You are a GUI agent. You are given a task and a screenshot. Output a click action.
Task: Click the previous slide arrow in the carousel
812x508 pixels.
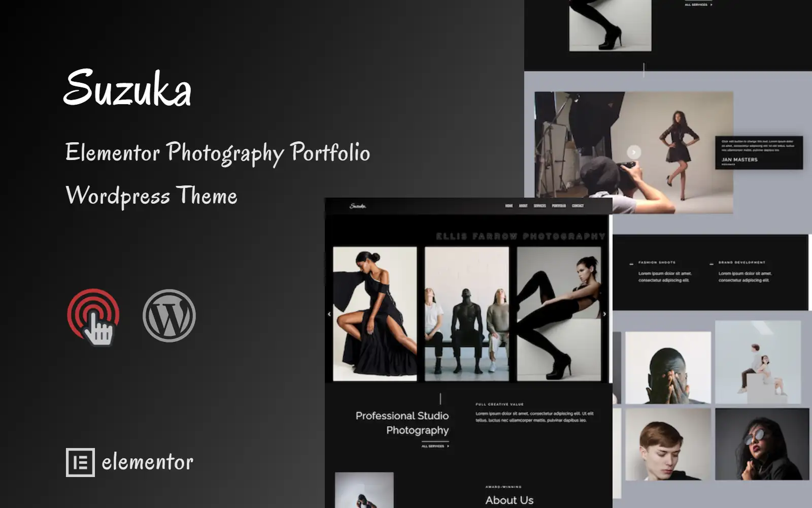tap(329, 314)
